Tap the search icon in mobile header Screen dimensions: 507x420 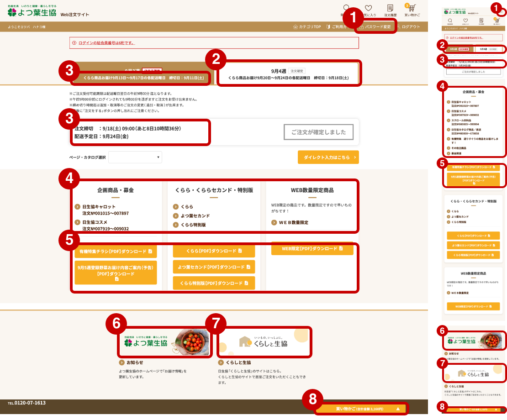(450, 21)
